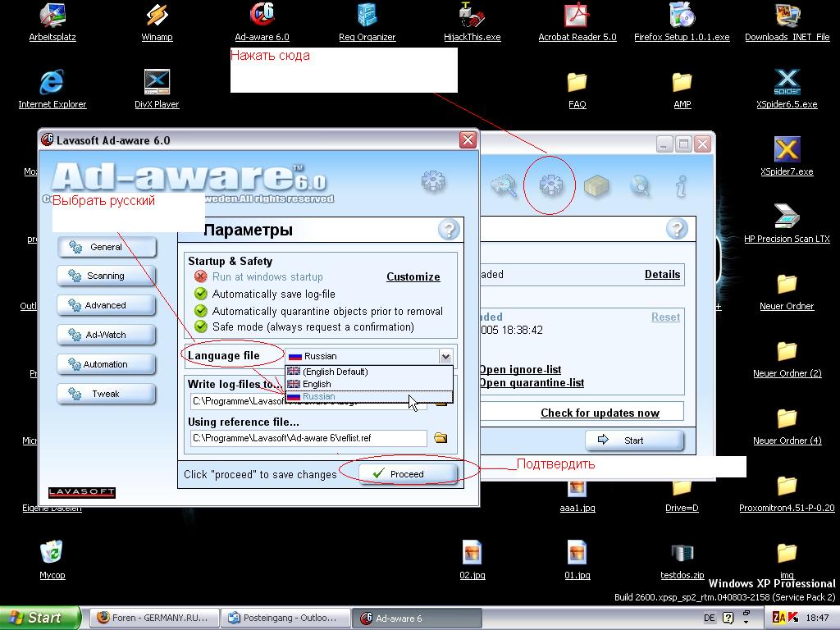Viewport: 840px width, 630px height.
Task: Select the 02.jpg file icon
Action: (472, 559)
